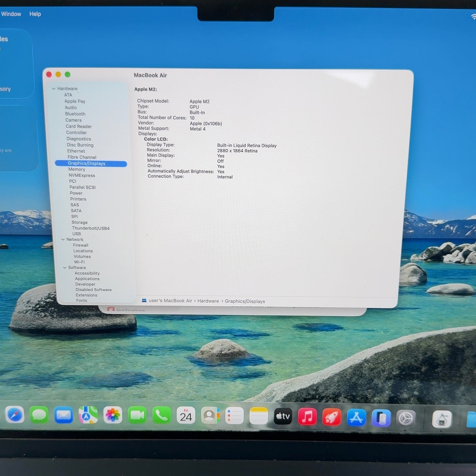476x476 pixels.
Task: Collapse the Hardware section chevron
Action: click(x=54, y=89)
